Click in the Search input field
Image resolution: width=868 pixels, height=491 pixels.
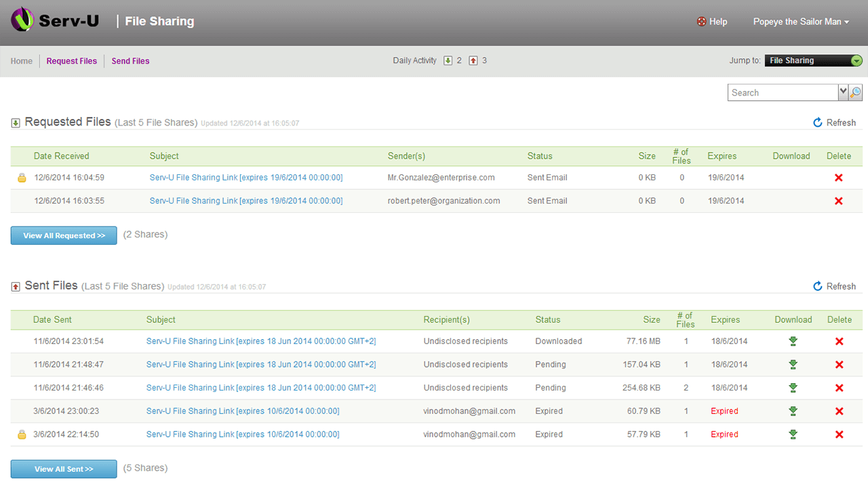point(783,92)
